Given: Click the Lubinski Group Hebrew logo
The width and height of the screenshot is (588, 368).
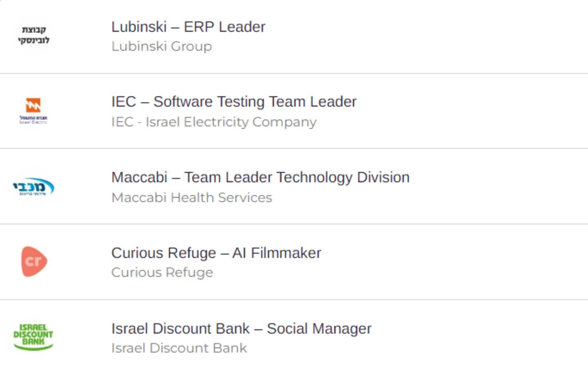Looking at the screenshot, I should [33, 35].
